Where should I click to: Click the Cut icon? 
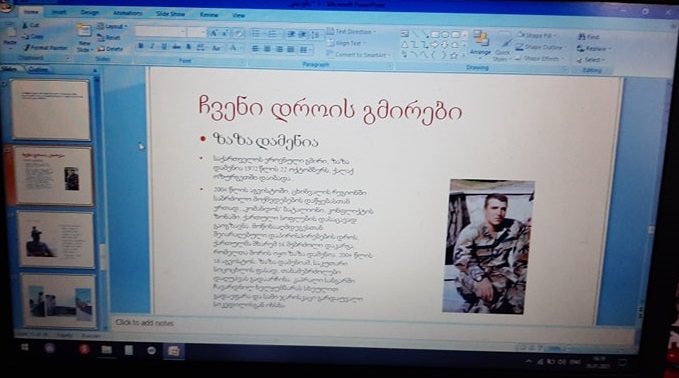[31, 26]
